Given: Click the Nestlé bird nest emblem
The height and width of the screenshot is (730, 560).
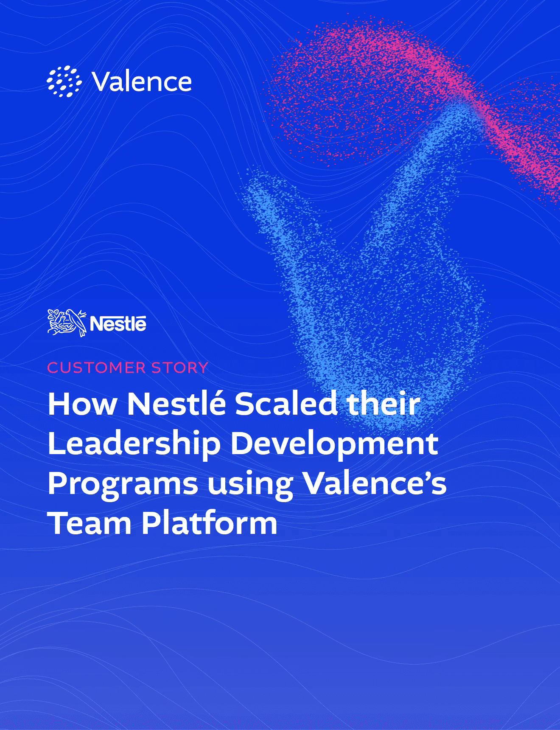Looking at the screenshot, I should point(67,323).
